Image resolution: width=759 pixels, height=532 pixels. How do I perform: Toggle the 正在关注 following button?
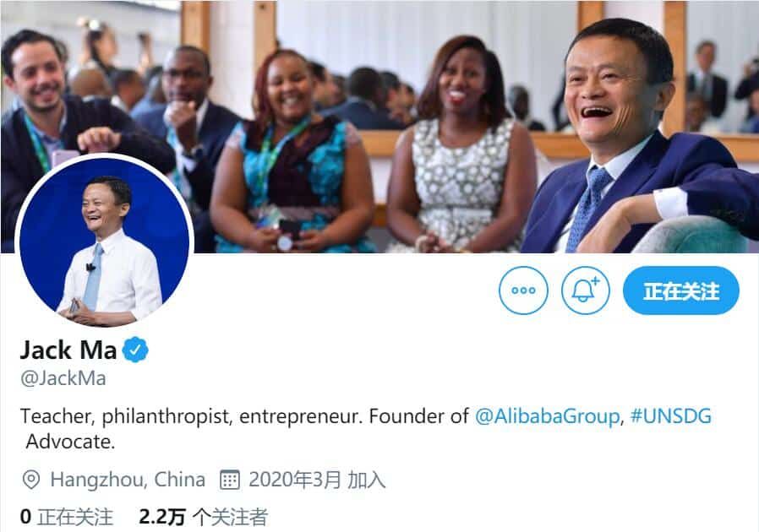coord(680,290)
